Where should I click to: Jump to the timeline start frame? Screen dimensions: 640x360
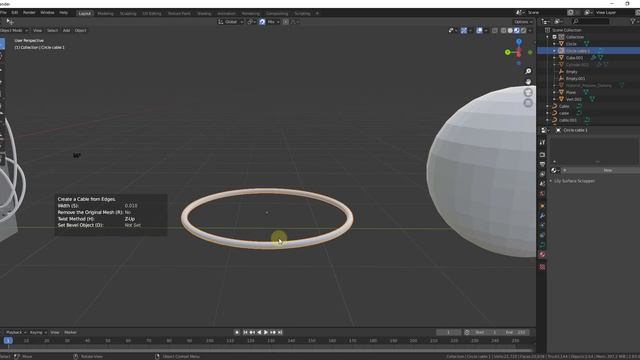[245, 333]
